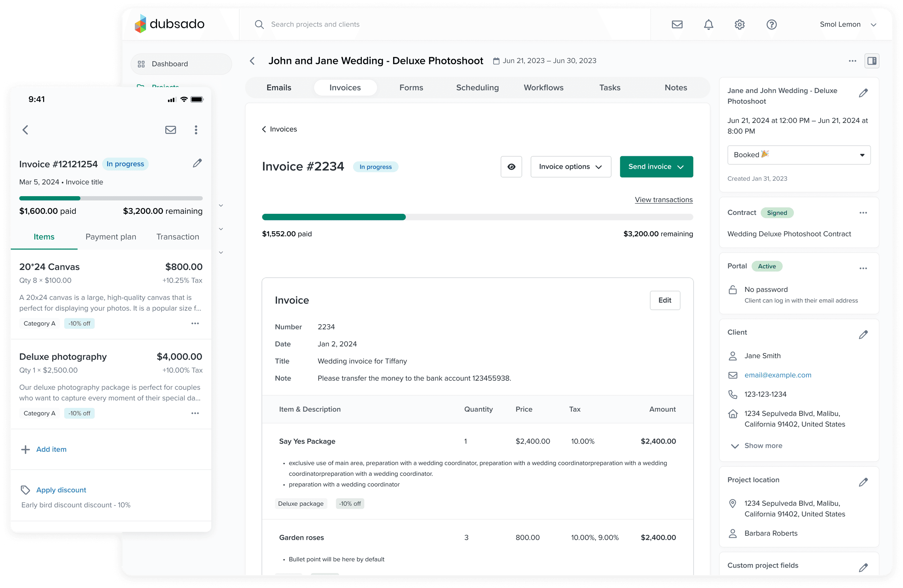Open the settings gear
The width and height of the screenshot is (903, 588).
pyautogui.click(x=739, y=24)
